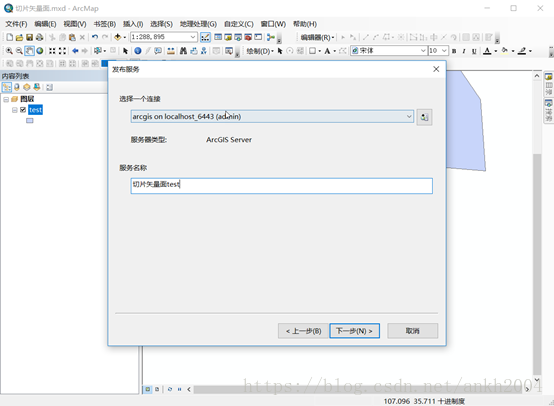Open the 文件(F) menu
This screenshot has width=554, height=406.
click(x=16, y=24)
